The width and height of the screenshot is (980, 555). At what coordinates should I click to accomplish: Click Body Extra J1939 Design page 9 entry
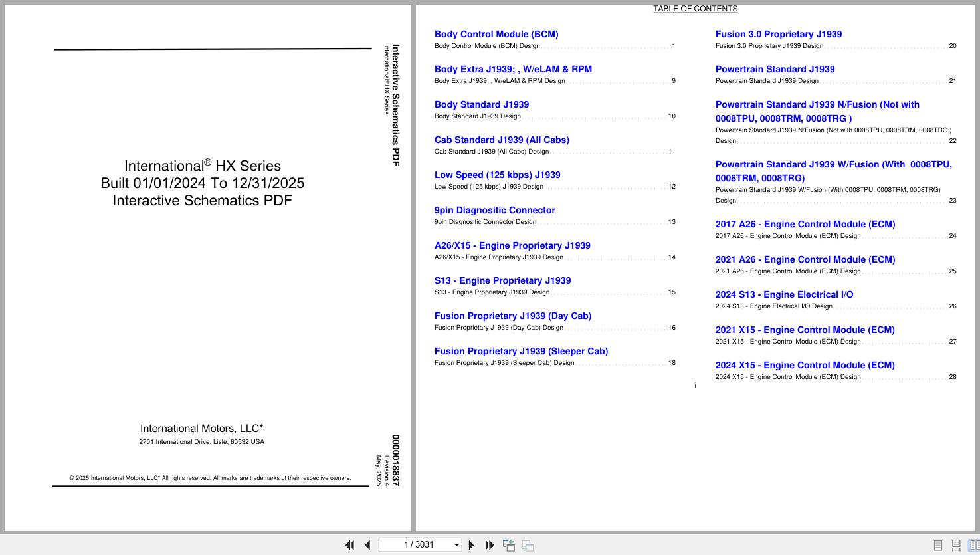click(x=555, y=81)
